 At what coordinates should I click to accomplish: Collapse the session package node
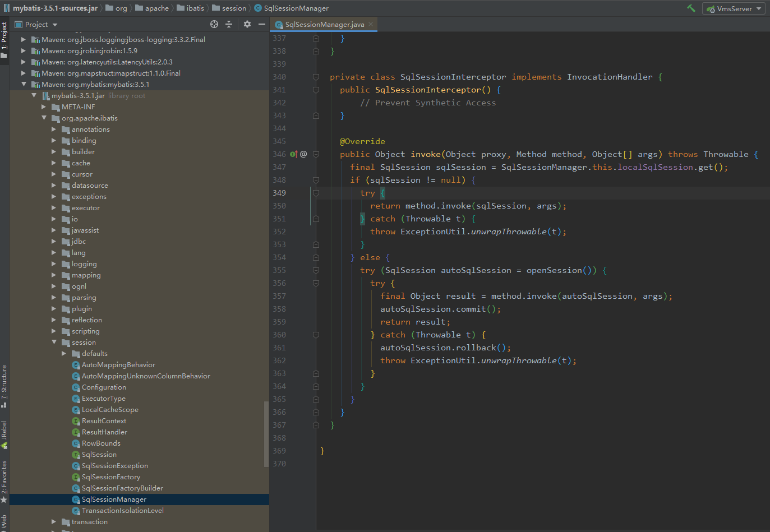[x=54, y=343]
